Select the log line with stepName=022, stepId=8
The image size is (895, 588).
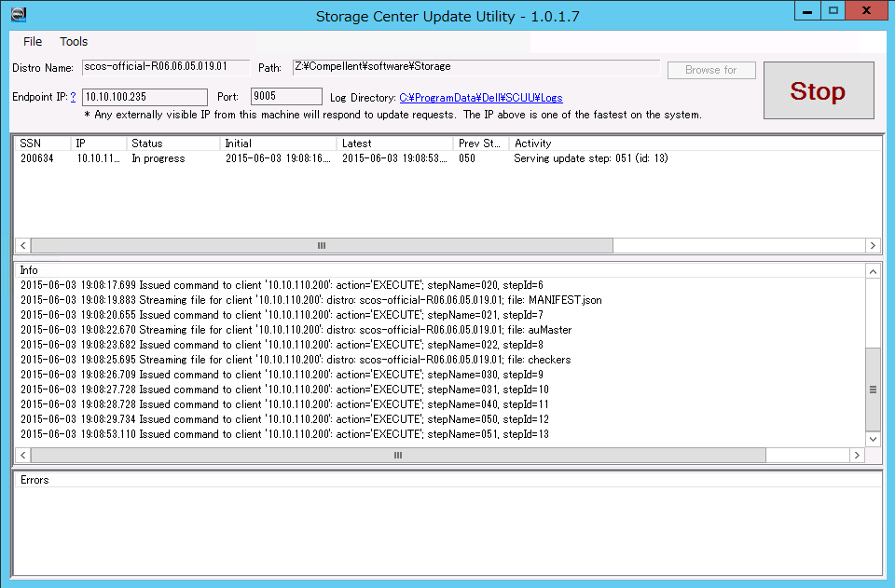[x=282, y=345]
